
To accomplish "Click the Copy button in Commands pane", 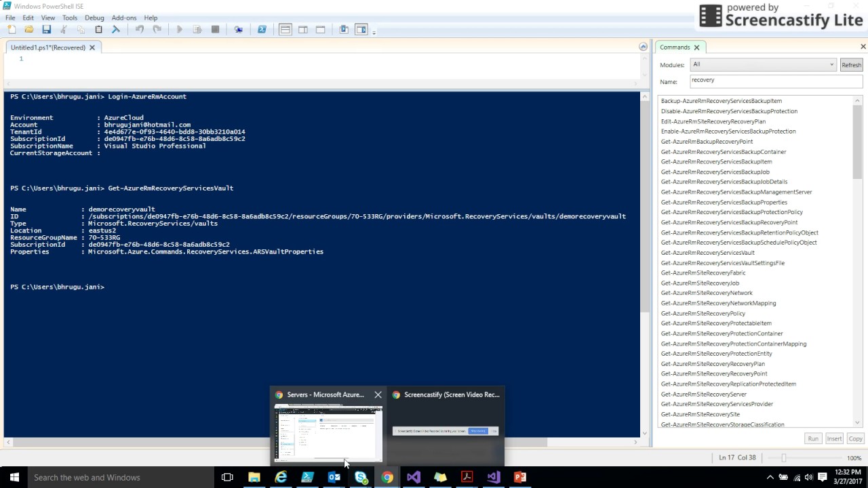I will click(855, 439).
